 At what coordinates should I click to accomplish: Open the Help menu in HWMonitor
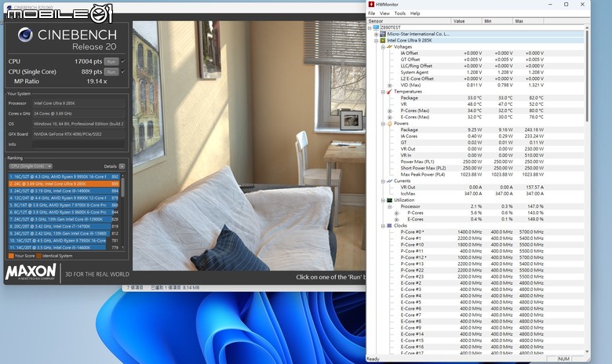[x=415, y=13]
